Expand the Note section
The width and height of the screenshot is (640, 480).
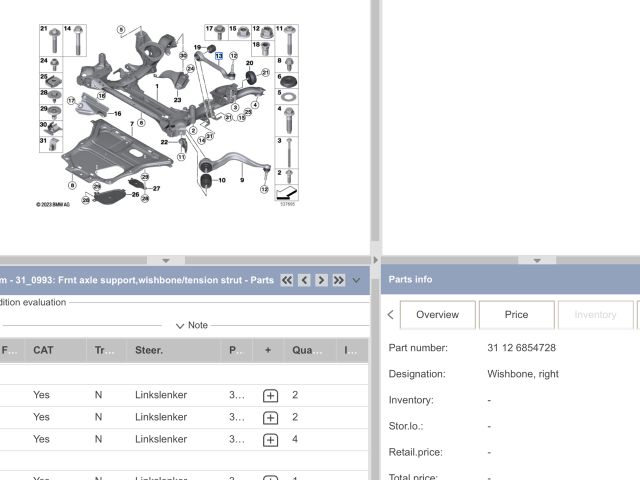(x=191, y=325)
